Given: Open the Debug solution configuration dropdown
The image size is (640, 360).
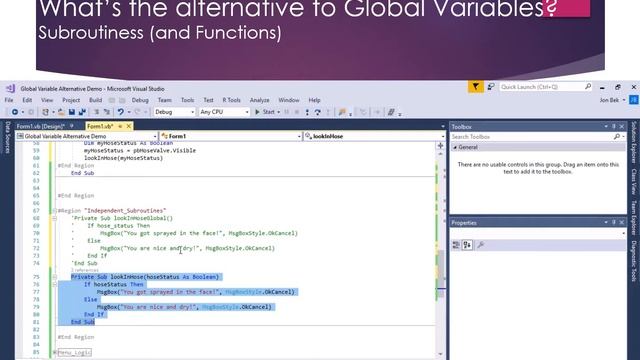Looking at the screenshot, I should (x=174, y=112).
